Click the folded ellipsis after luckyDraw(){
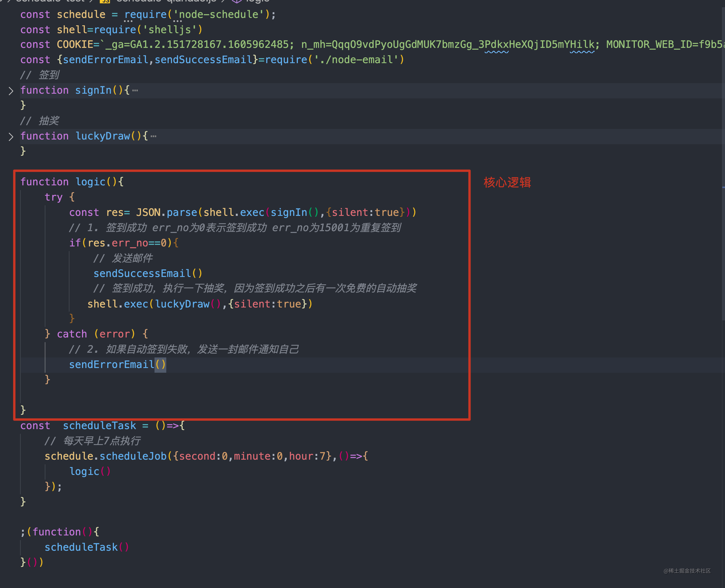The width and height of the screenshot is (725, 588). (153, 136)
